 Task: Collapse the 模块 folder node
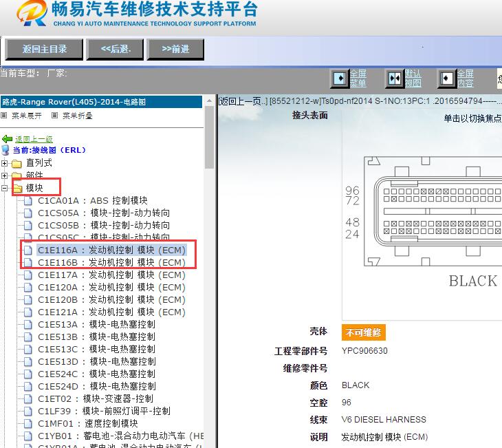[4, 188]
